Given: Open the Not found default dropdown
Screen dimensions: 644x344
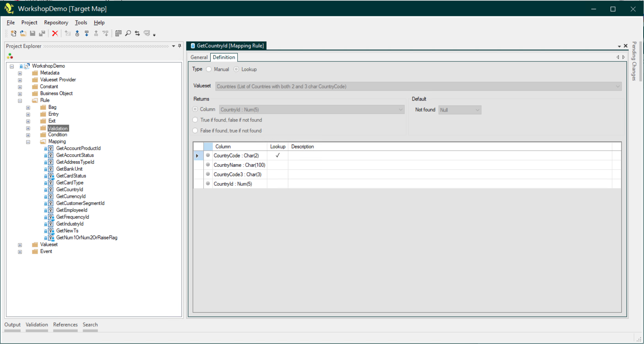Looking at the screenshot, I should click(477, 110).
